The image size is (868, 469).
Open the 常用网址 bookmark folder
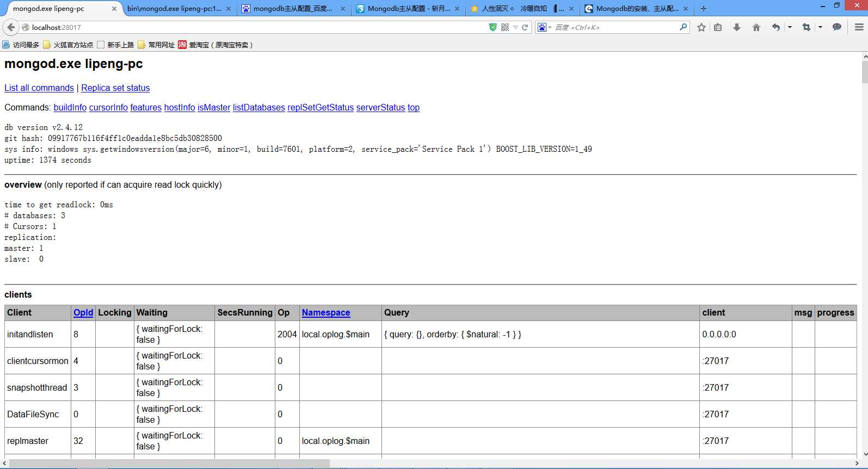point(156,45)
